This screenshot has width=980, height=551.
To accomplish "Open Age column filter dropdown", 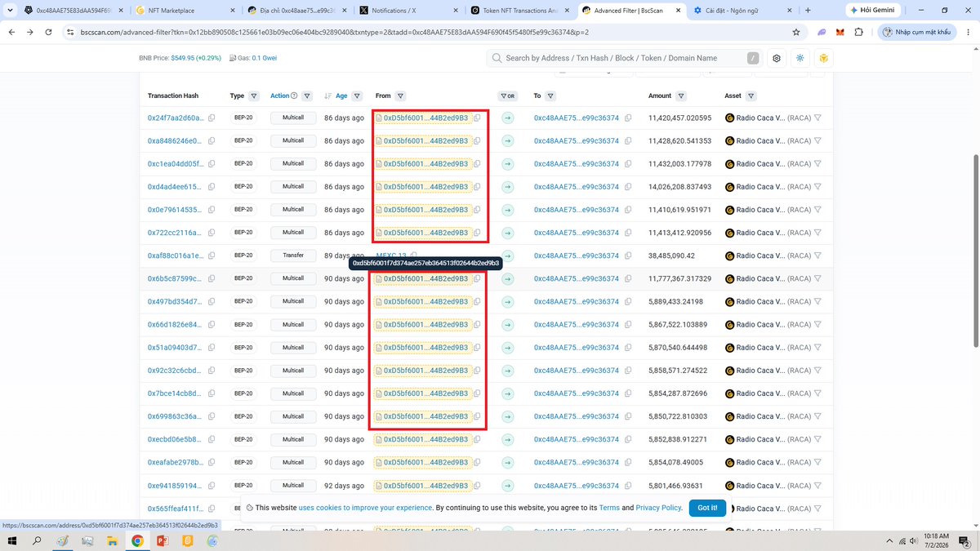I will (357, 96).
